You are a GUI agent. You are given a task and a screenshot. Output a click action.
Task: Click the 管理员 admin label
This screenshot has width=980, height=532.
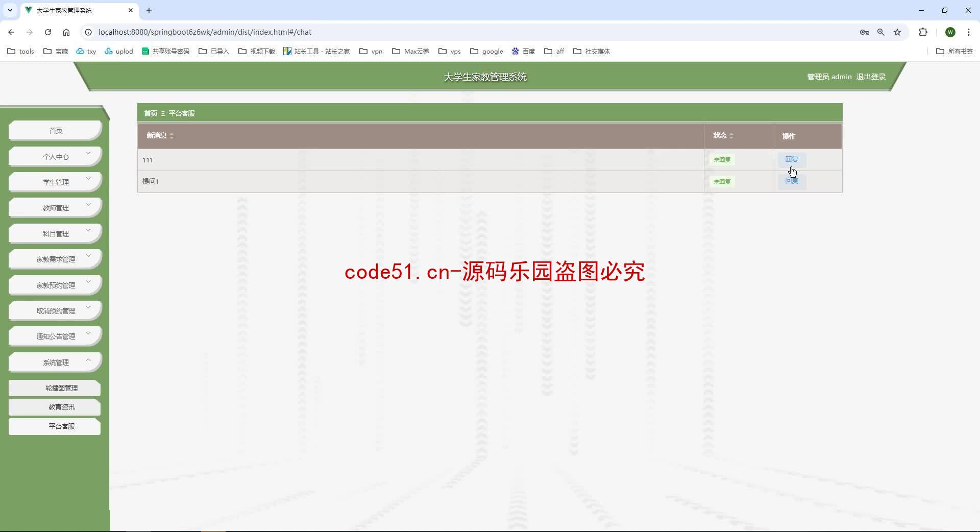point(829,77)
